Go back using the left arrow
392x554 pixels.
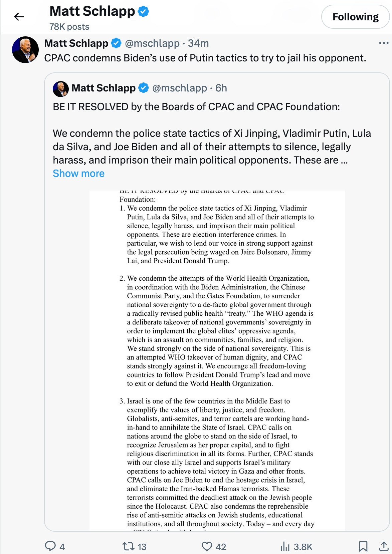19,17
